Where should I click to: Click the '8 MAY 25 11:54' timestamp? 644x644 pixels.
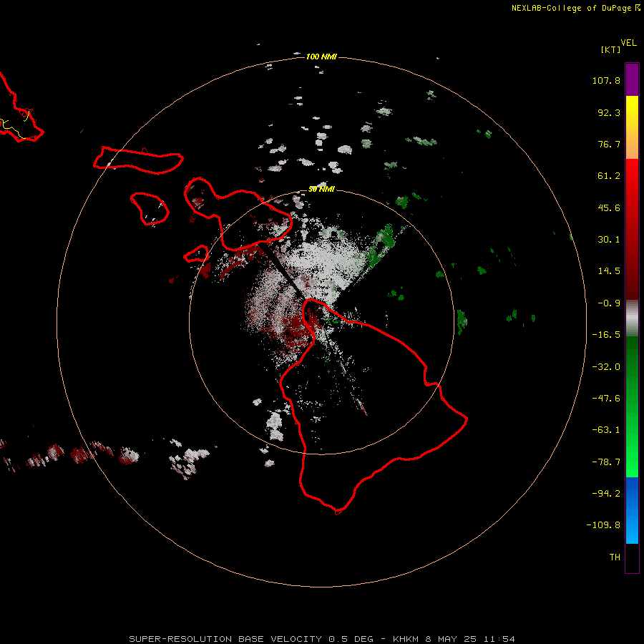(470, 639)
